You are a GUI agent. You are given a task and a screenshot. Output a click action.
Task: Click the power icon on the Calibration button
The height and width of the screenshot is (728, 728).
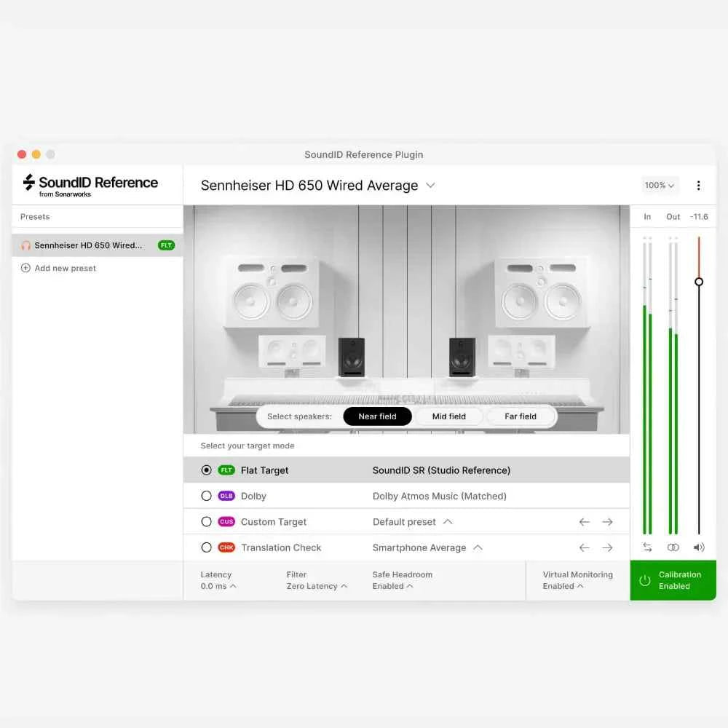coord(645,580)
